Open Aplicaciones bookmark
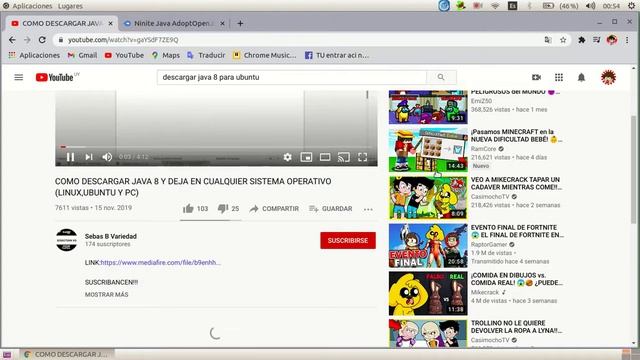This screenshot has height=360, width=640. (34, 55)
